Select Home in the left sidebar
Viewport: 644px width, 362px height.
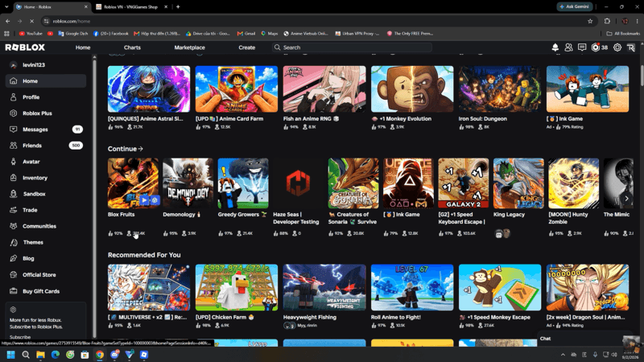click(46, 81)
